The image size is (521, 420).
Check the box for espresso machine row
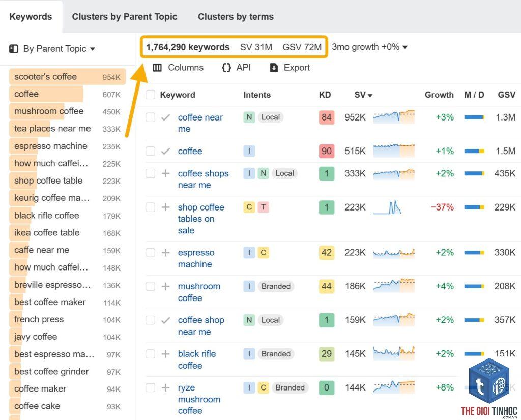click(x=151, y=253)
